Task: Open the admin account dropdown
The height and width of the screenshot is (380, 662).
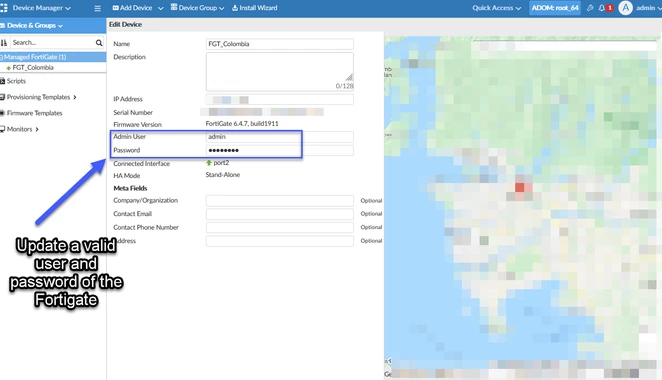Action: [x=649, y=8]
